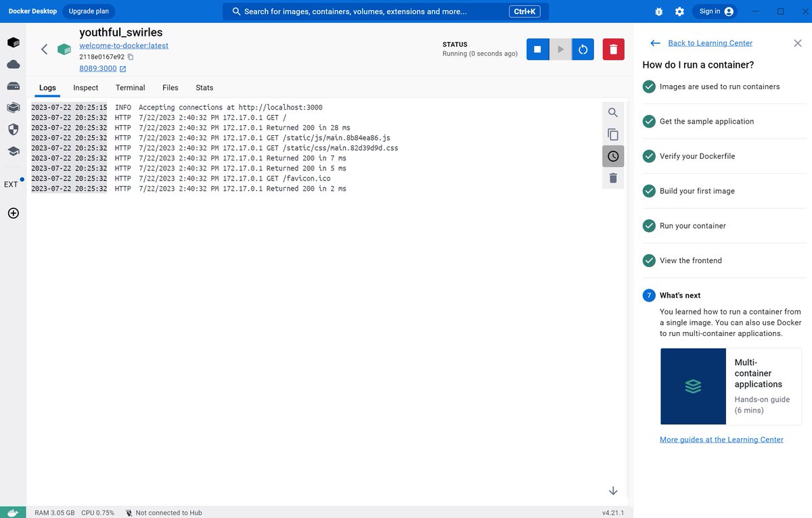
Task: Switch to the Terminal tab
Action: tap(131, 88)
